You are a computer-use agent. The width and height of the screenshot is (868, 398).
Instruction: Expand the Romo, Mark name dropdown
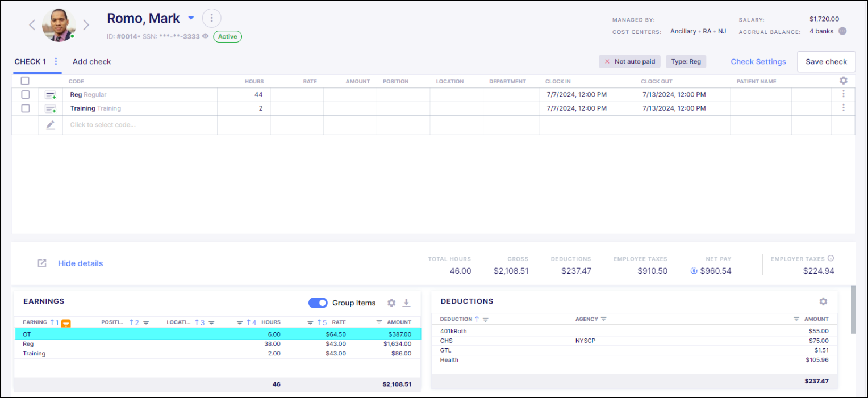click(191, 18)
